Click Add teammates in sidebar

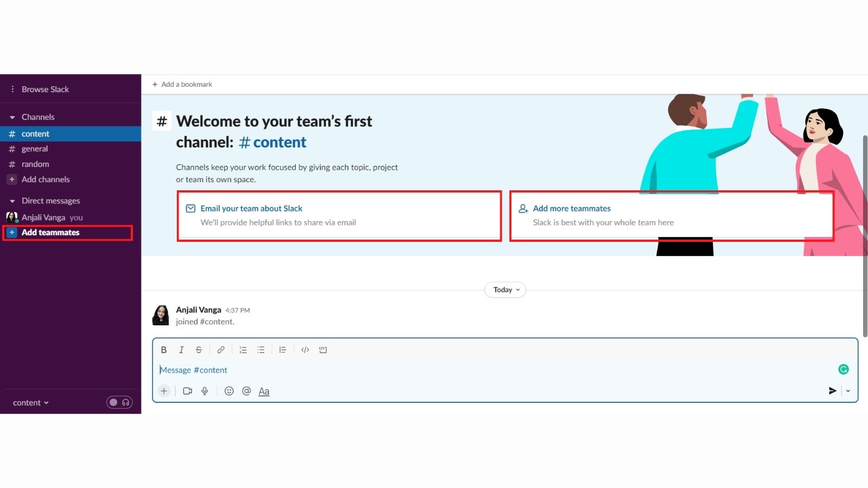pyautogui.click(x=50, y=233)
